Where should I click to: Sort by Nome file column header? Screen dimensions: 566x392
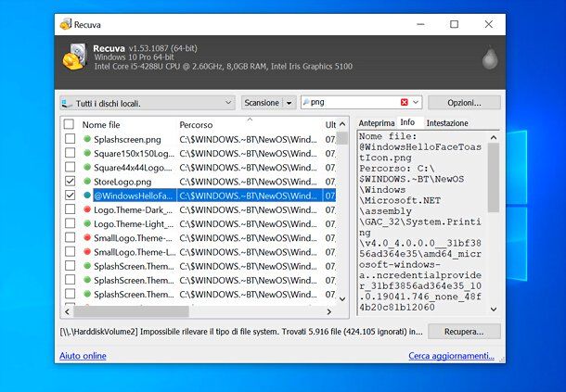[x=101, y=125]
